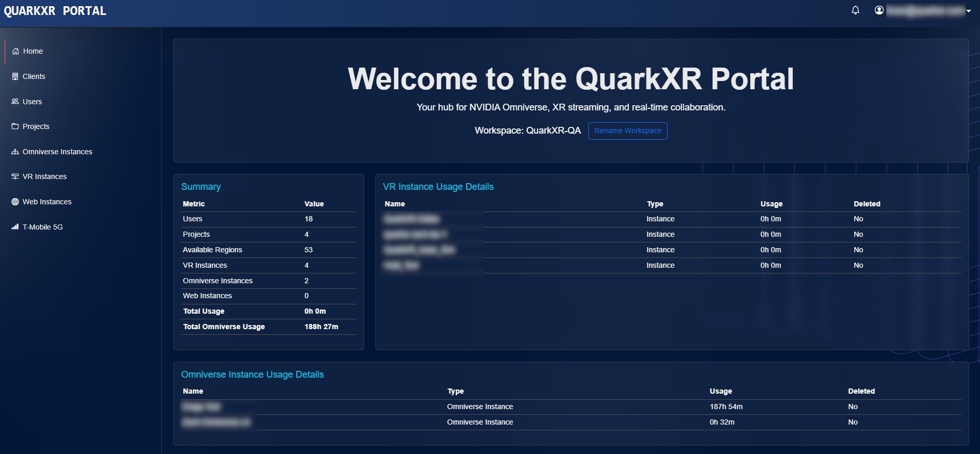Image resolution: width=980 pixels, height=454 pixels.
Task: Open T-Mobile 5G page
Action: 43,227
